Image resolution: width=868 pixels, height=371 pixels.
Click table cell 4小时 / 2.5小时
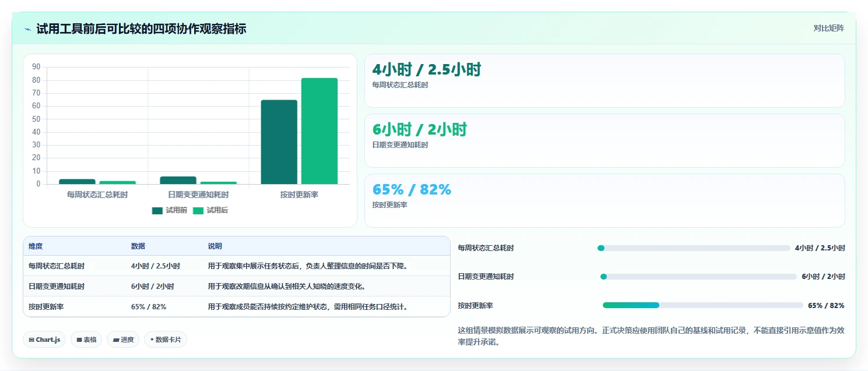pos(156,266)
